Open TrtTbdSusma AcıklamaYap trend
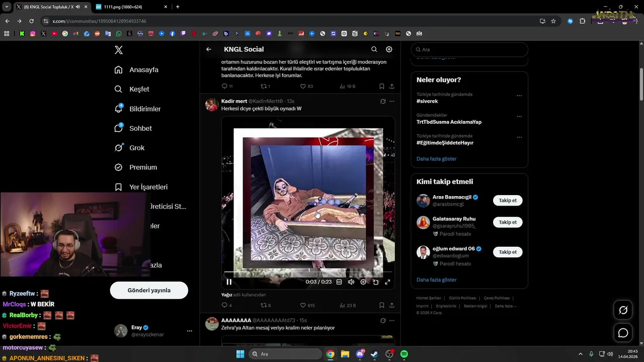 point(449,122)
